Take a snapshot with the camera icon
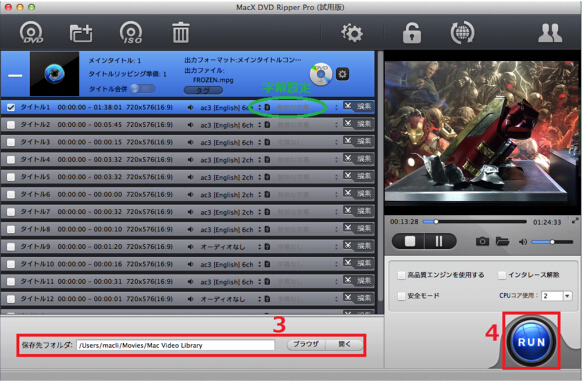582x382 pixels. click(482, 242)
